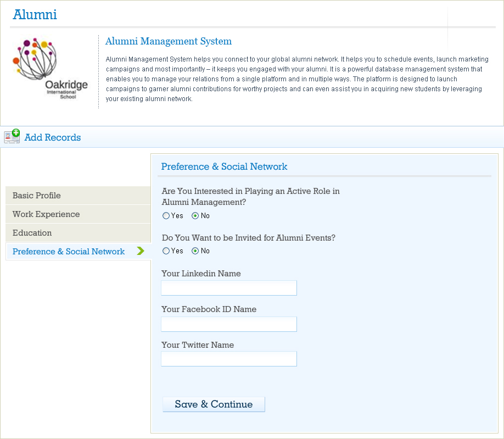Focus the Your Twitter Name text box
504x439 pixels.
point(229,359)
